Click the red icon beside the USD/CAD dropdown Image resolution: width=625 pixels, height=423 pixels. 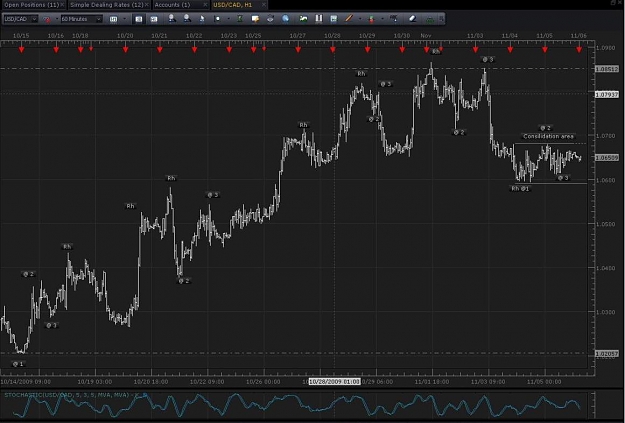click(47, 19)
